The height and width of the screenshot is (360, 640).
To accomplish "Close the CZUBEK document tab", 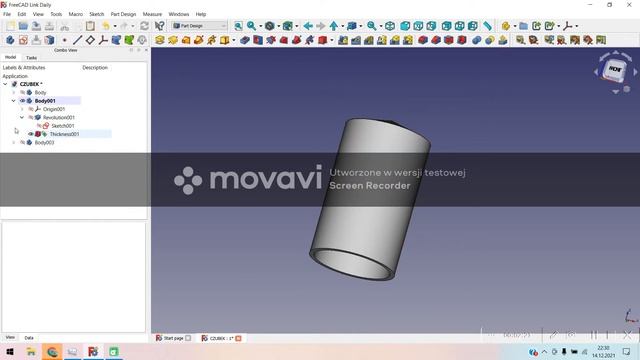I will click(x=238, y=338).
